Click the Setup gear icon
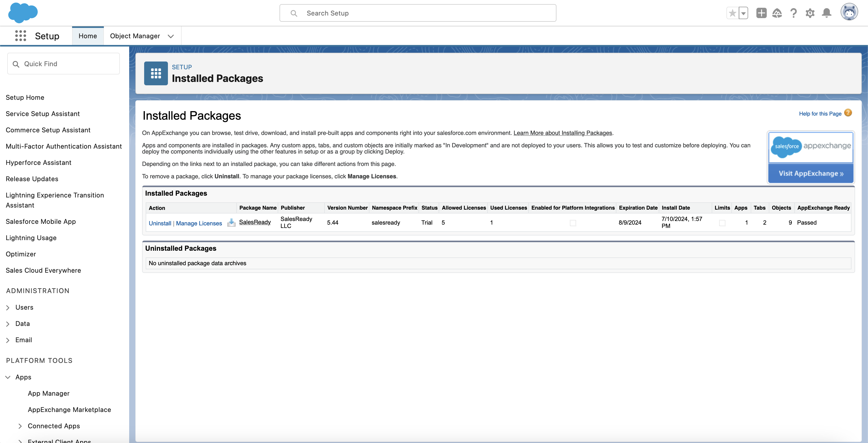 [810, 13]
